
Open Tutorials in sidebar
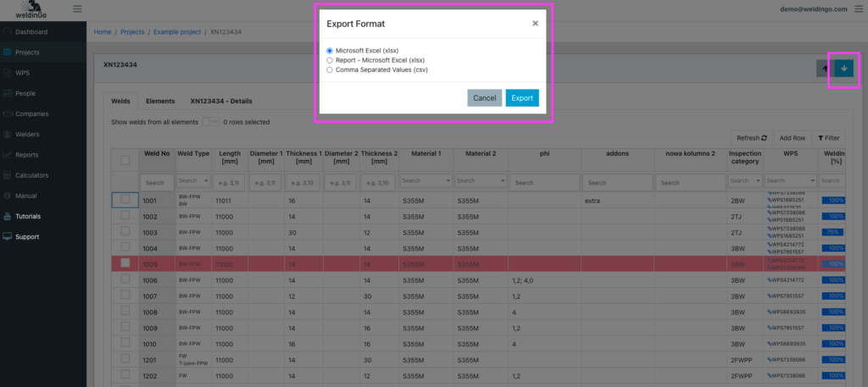point(28,216)
